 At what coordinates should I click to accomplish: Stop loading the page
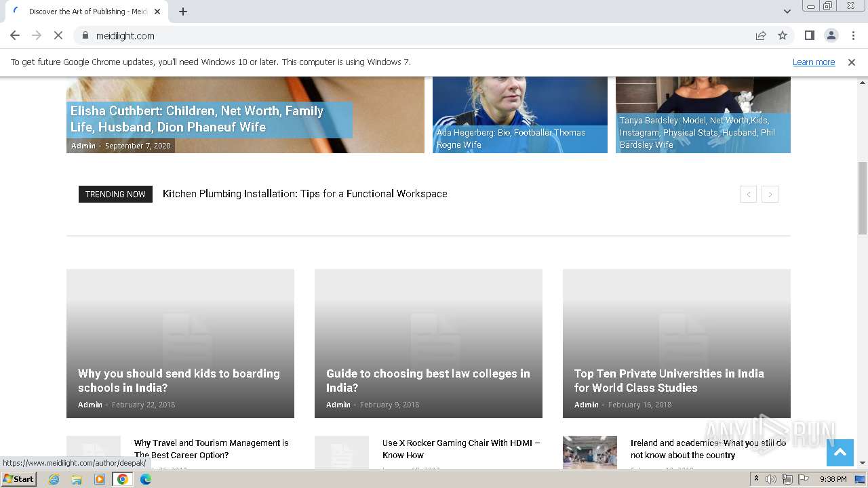(x=58, y=35)
